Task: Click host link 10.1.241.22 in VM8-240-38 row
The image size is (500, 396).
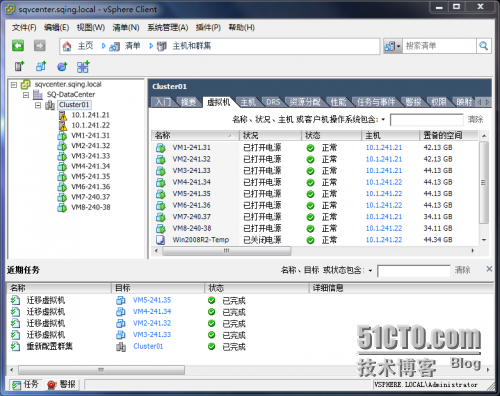Action: 384,228
